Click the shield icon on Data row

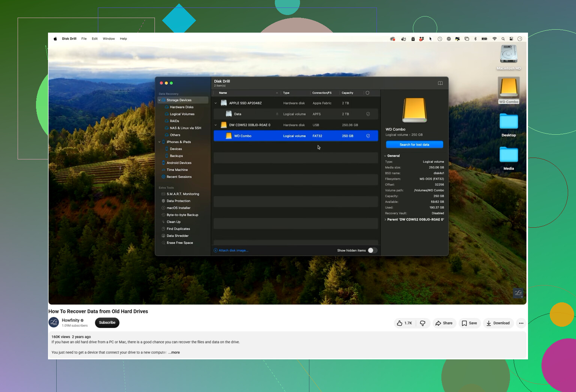pyautogui.click(x=368, y=114)
